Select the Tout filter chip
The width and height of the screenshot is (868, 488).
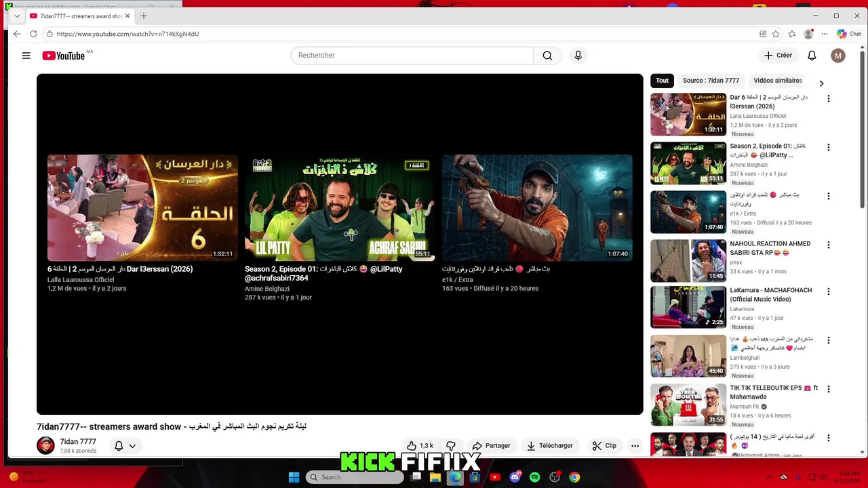[x=663, y=81]
